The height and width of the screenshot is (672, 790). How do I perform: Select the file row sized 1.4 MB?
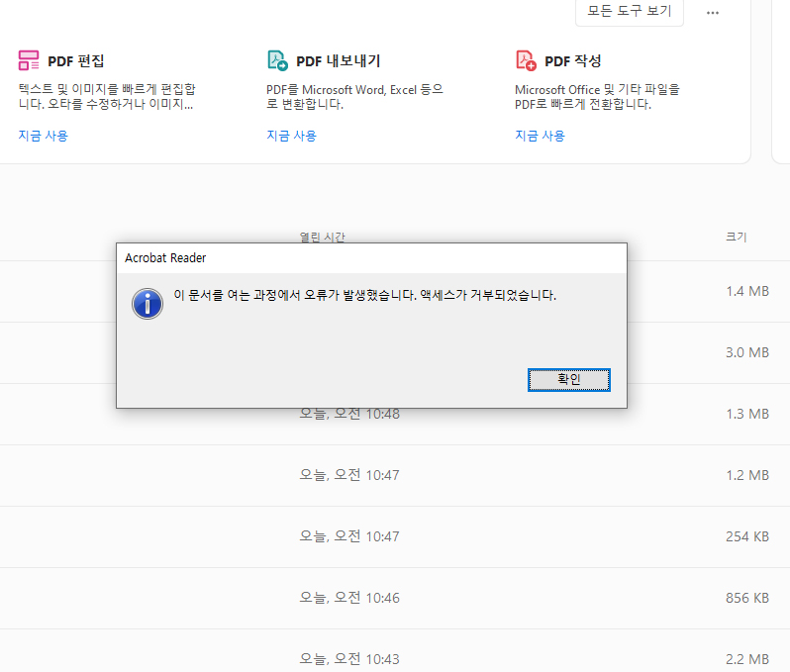[x=395, y=291]
